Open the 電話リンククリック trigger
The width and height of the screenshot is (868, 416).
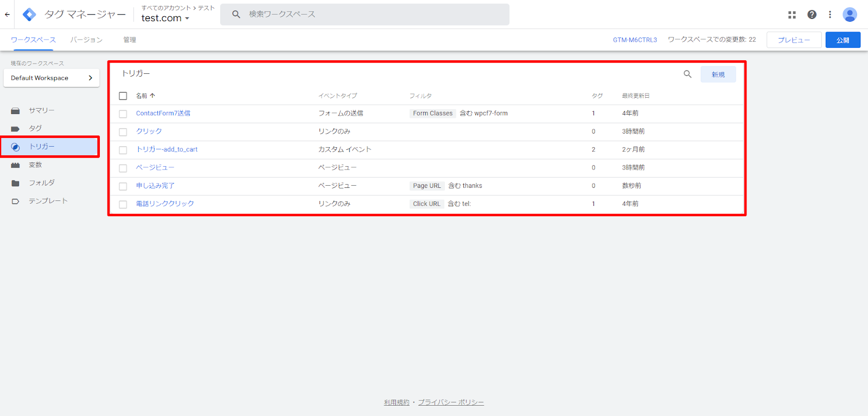(165, 204)
